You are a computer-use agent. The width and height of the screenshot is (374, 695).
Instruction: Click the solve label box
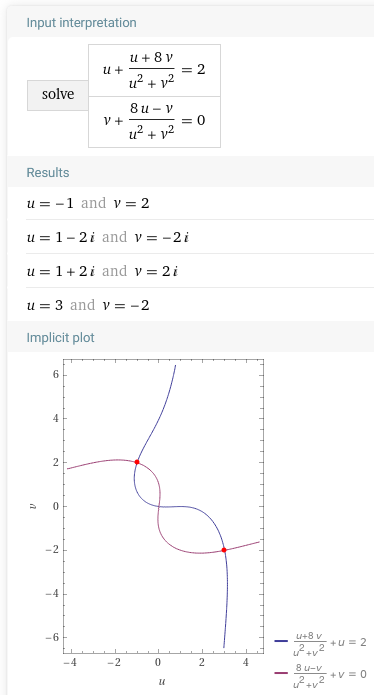click(x=58, y=95)
